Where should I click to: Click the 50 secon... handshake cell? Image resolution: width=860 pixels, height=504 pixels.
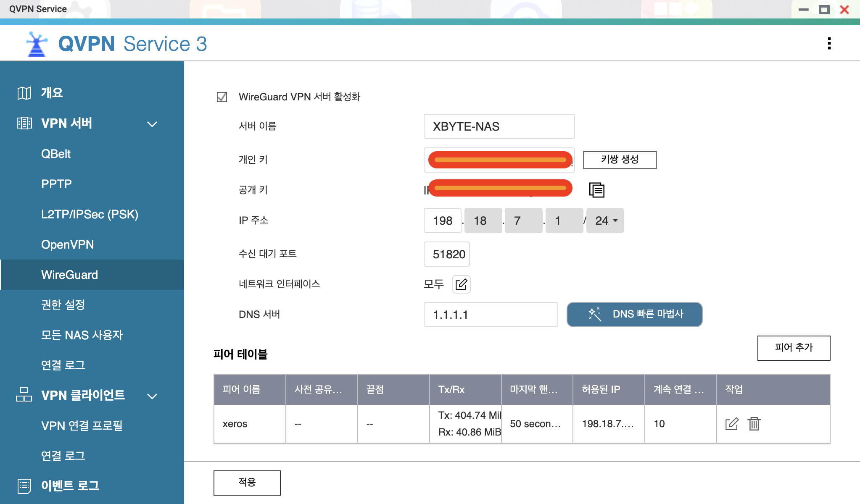coord(537,424)
